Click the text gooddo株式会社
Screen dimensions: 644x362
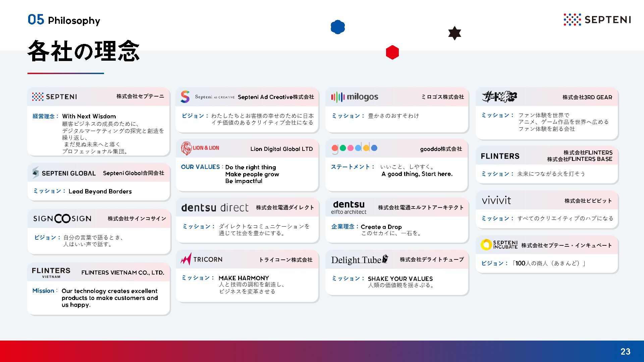pyautogui.click(x=441, y=149)
